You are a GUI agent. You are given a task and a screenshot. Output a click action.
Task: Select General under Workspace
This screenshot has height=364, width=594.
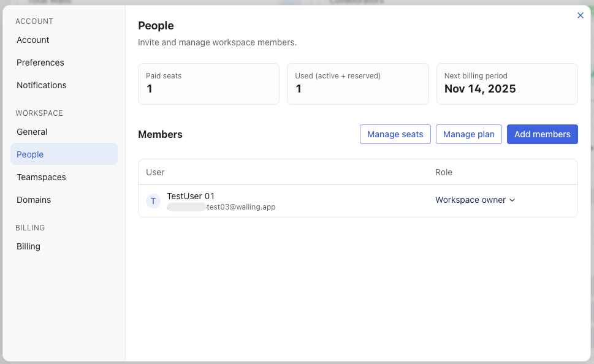click(32, 132)
